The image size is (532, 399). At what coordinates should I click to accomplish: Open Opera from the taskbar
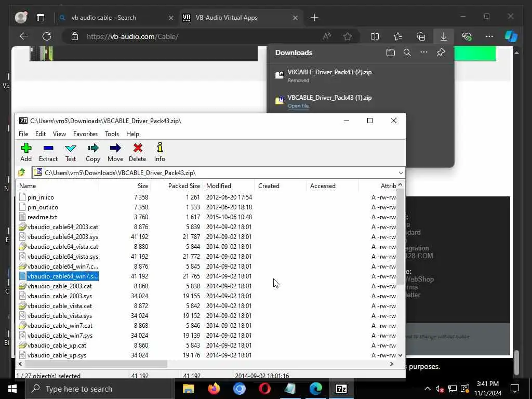tap(264, 389)
